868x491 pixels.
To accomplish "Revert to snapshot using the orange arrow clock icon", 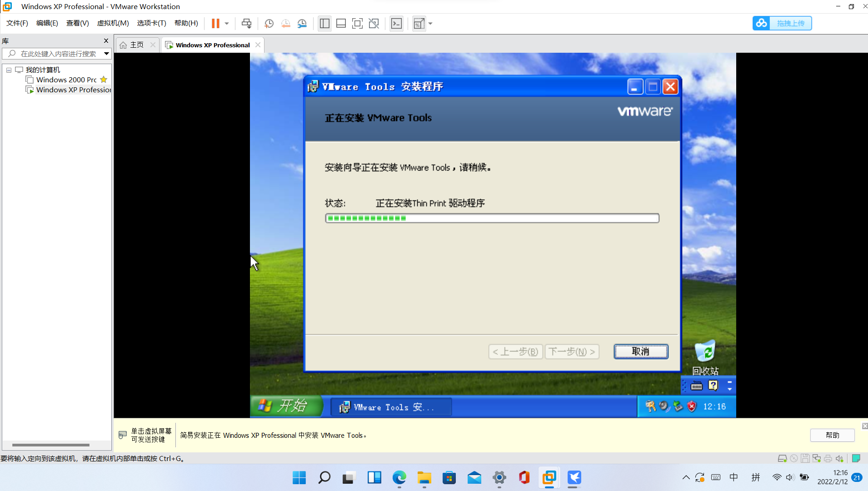I will (285, 23).
